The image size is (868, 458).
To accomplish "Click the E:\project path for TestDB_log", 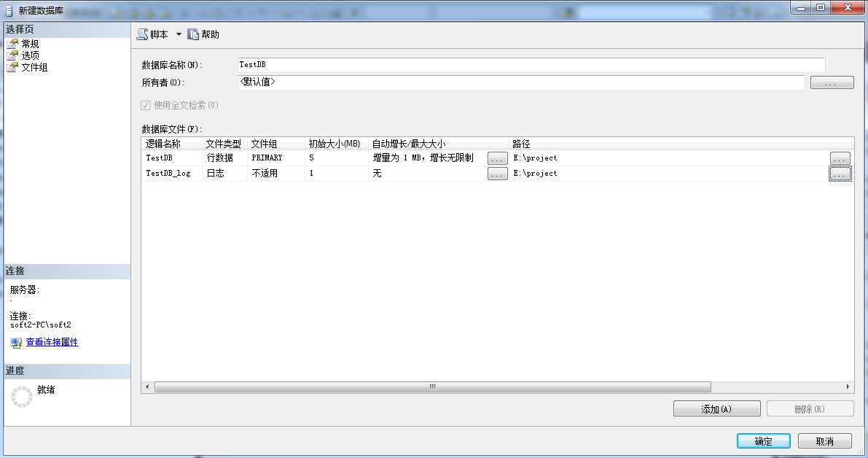I will 669,174.
